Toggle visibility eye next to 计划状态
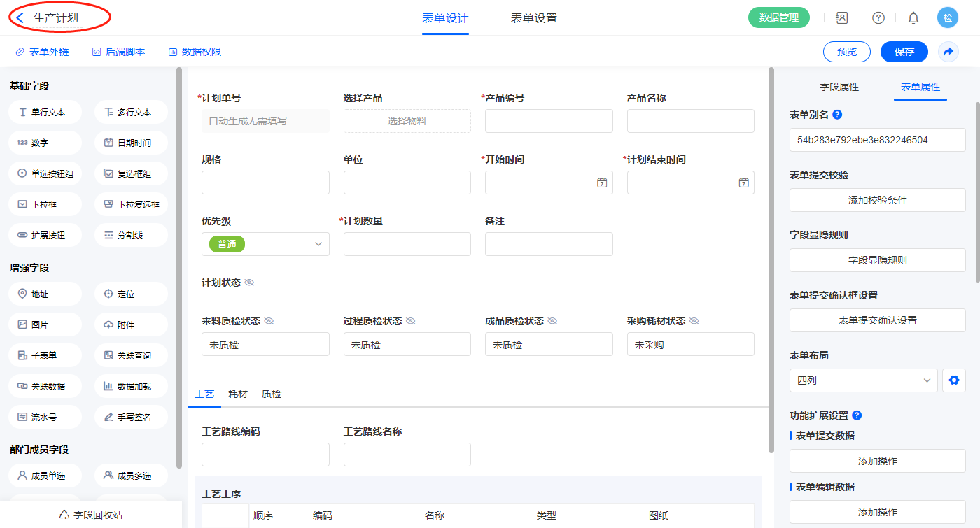 [x=249, y=283]
